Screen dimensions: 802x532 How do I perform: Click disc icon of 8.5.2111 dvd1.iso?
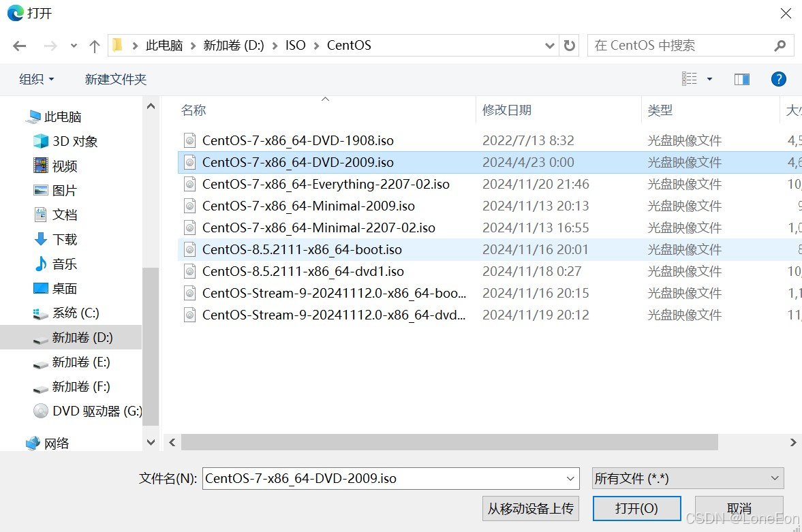pyautogui.click(x=189, y=271)
